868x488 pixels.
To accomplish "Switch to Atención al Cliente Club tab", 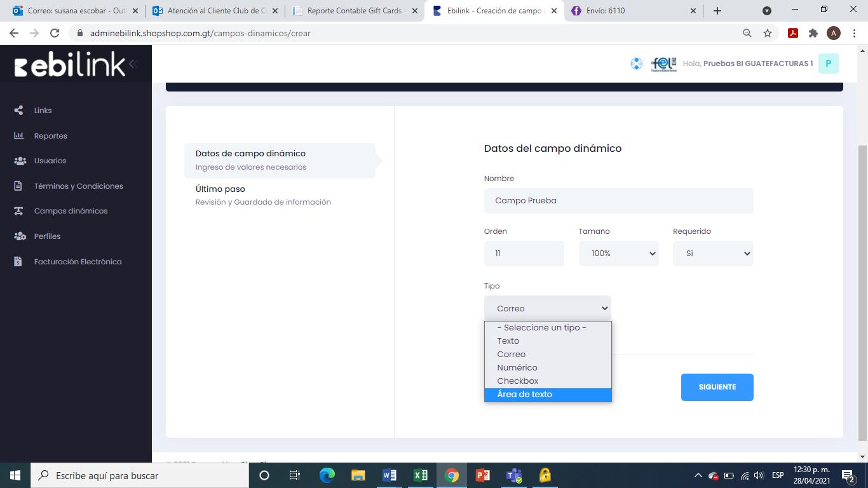I will pyautogui.click(x=215, y=11).
